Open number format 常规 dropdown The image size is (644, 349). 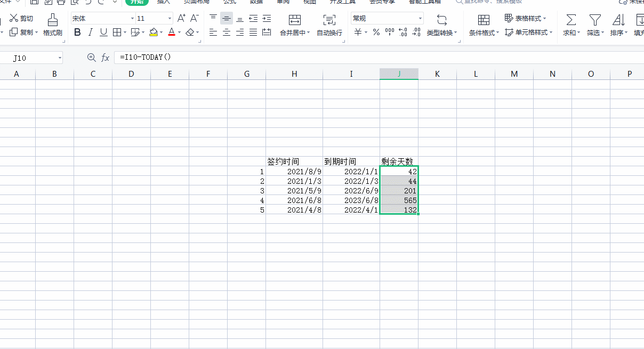pyautogui.click(x=420, y=19)
